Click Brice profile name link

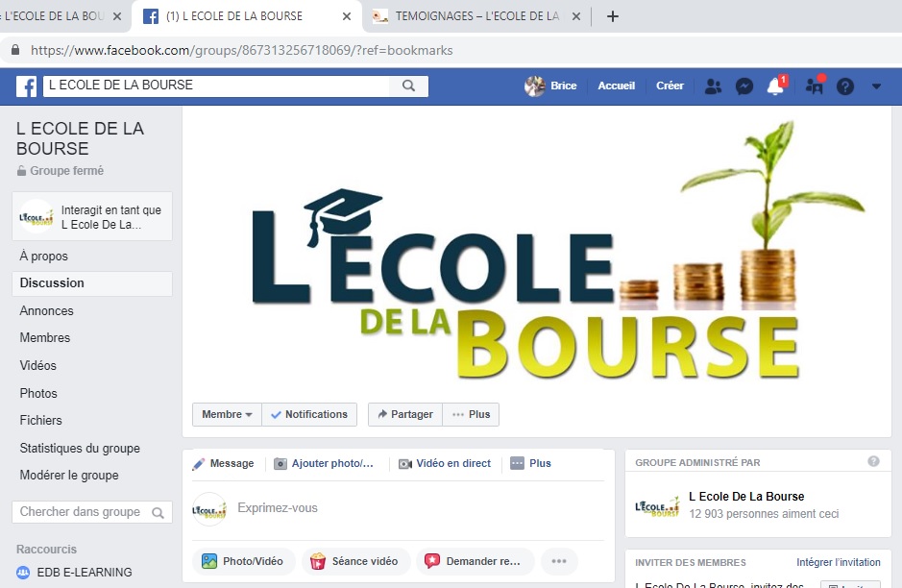563,86
